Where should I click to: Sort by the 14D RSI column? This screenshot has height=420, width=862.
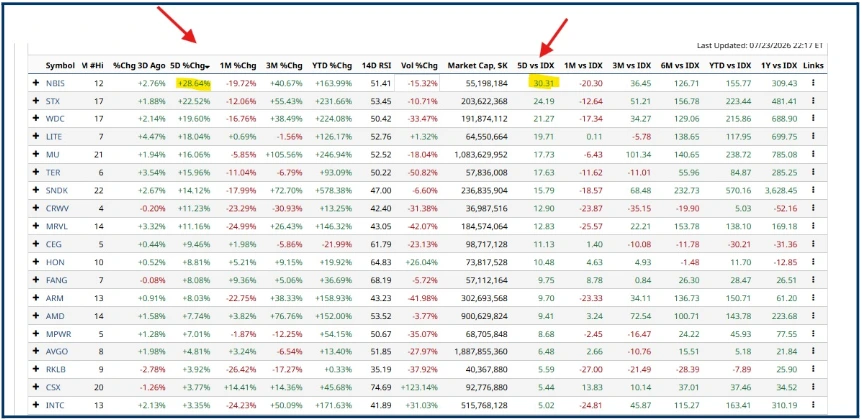[x=376, y=65]
